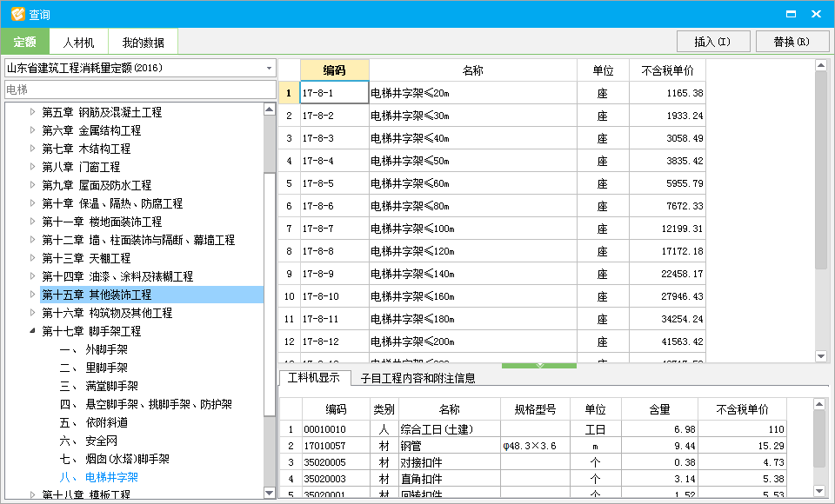This screenshot has height=504, width=835.
Task: Select 四、悬空脚手架、挑脚手架、防护架
Action: [146, 404]
